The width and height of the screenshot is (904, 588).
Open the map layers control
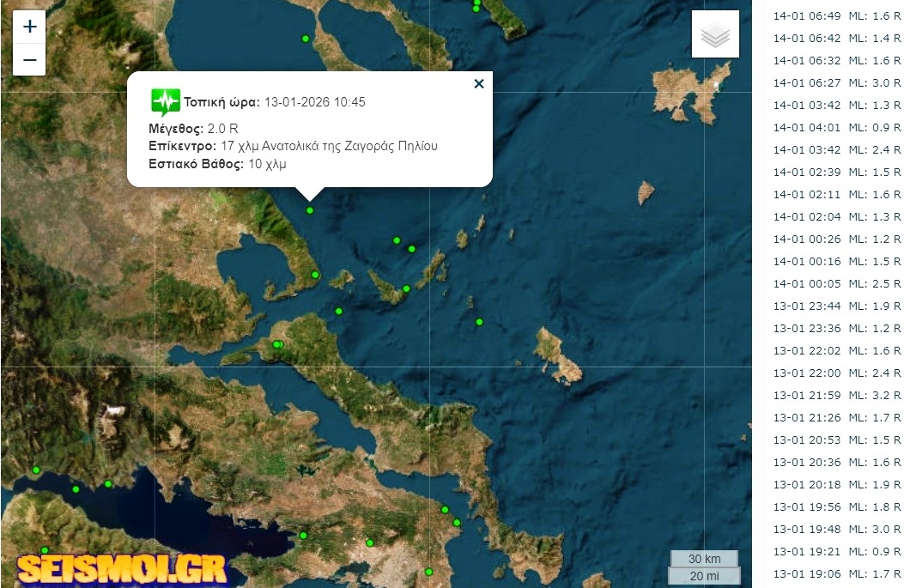pyautogui.click(x=715, y=34)
